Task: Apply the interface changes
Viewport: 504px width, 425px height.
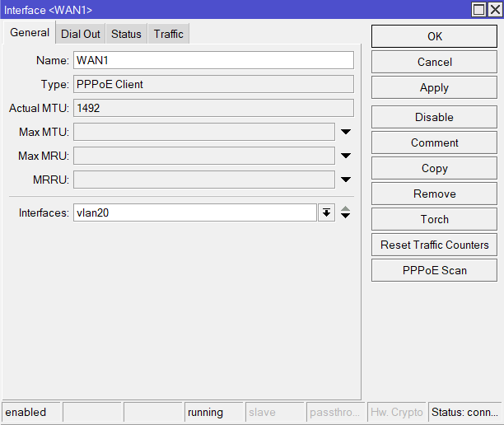Action: click(x=434, y=87)
